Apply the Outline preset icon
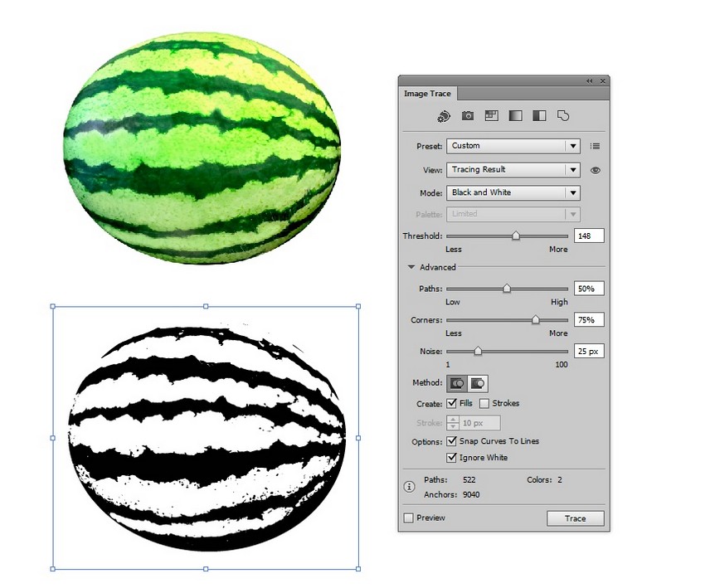Image resolution: width=705 pixels, height=588 pixels. pos(563,116)
